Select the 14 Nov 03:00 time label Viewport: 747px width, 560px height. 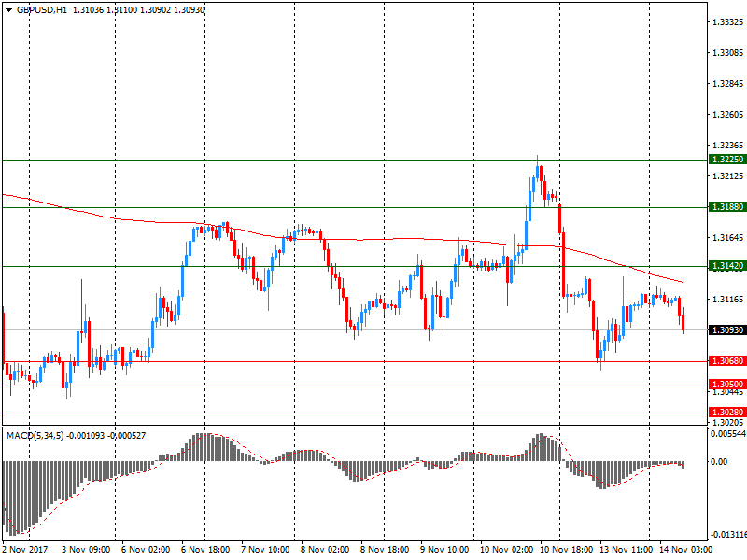pos(685,550)
